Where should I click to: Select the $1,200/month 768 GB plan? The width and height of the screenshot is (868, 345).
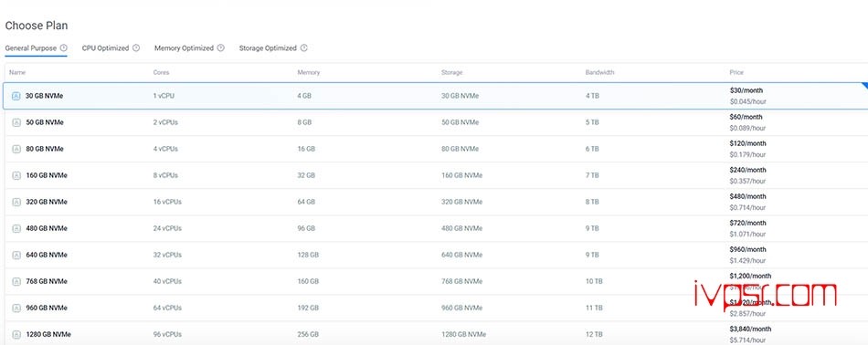436,282
